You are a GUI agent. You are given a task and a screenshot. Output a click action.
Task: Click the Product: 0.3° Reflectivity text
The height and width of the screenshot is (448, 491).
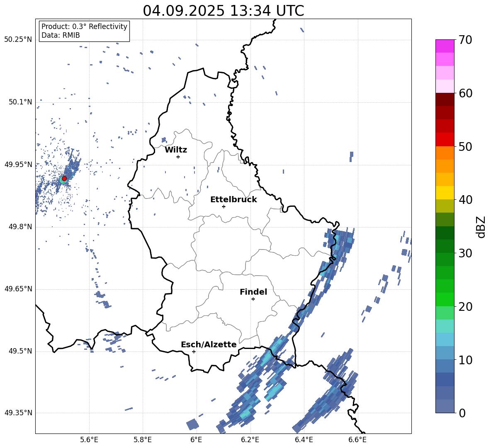pyautogui.click(x=84, y=27)
